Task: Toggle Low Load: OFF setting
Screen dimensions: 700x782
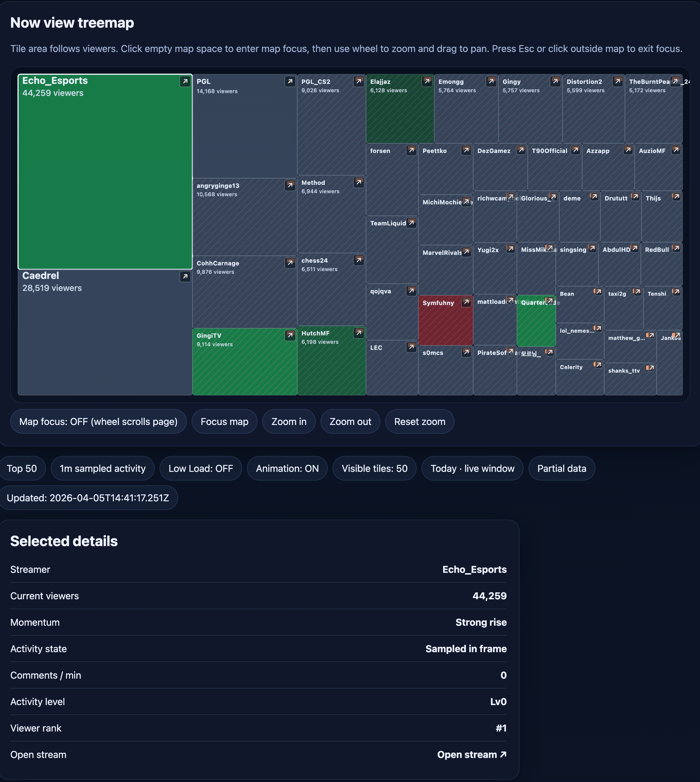Action: pyautogui.click(x=200, y=469)
